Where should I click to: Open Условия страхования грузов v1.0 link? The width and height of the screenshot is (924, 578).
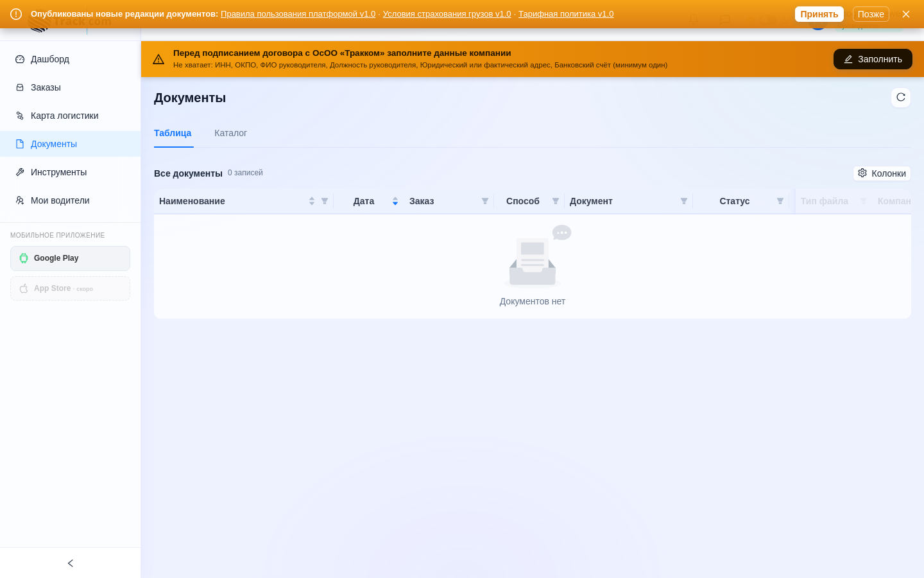point(447,14)
